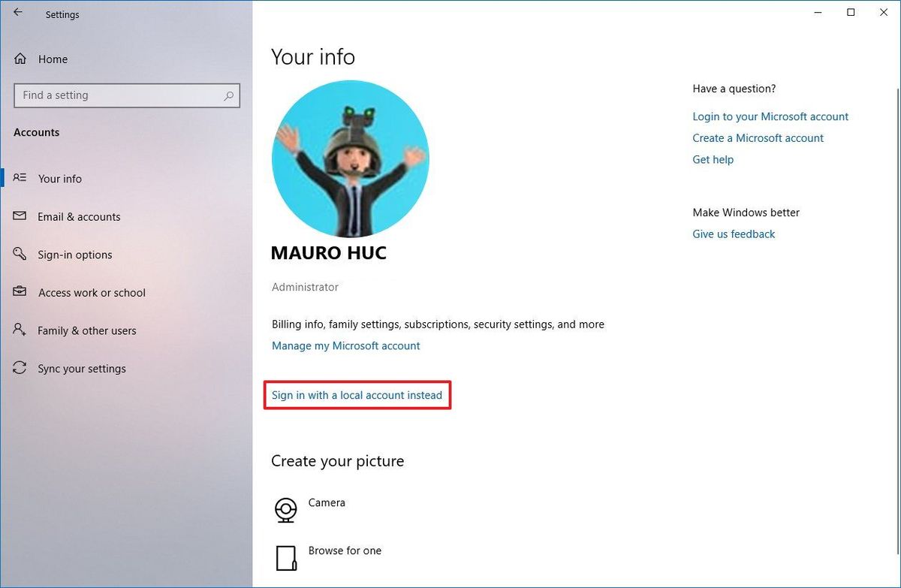This screenshot has height=588, width=901.
Task: Click the search magnifier in Find a setting
Action: (229, 95)
